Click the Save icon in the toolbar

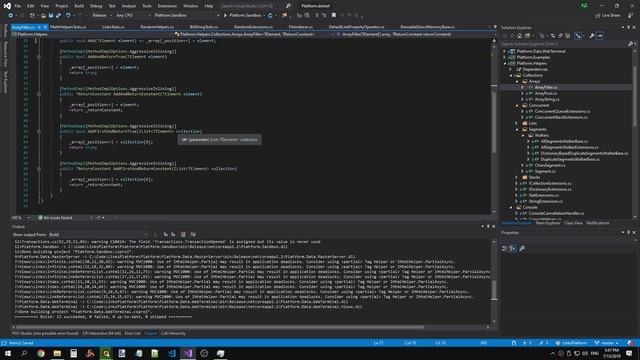click(x=51, y=16)
